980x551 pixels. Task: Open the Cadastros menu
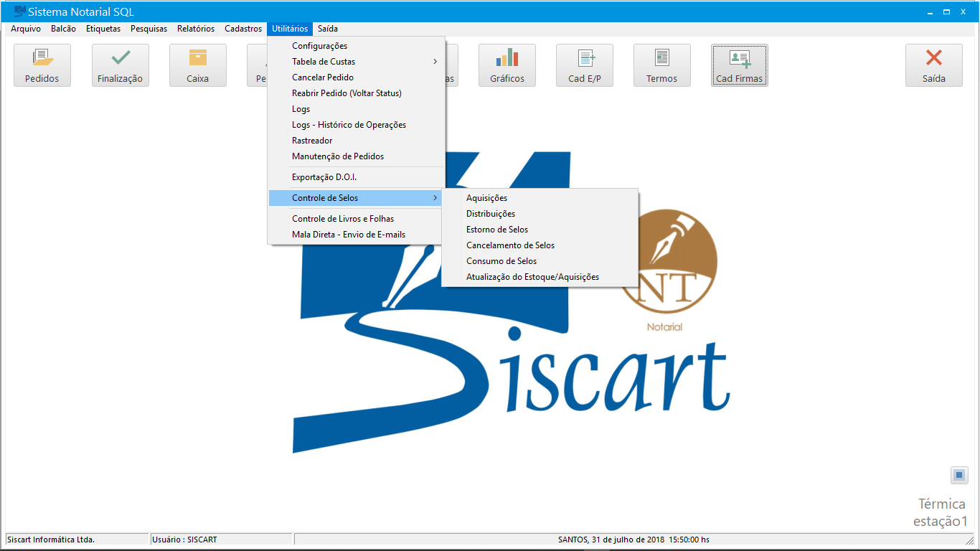[243, 29]
